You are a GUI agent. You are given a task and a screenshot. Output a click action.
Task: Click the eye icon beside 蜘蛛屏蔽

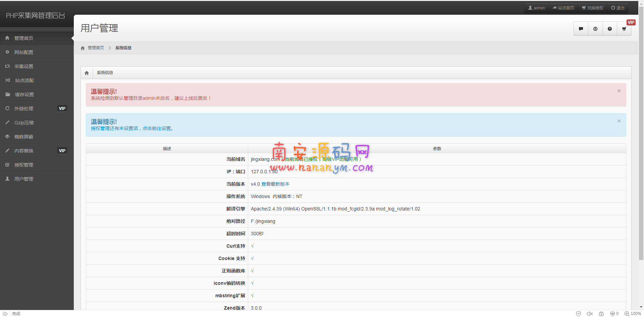tap(7, 136)
